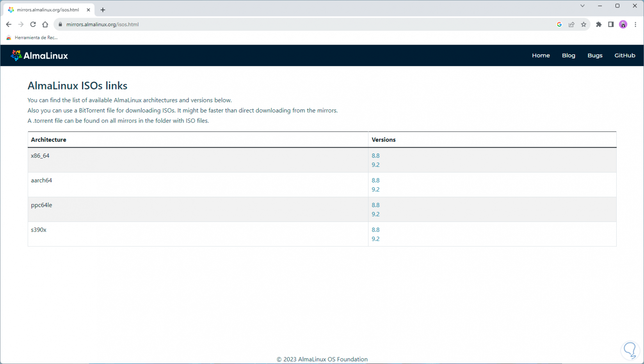
Task: Click the AlmaLinux logo
Action: [39, 55]
